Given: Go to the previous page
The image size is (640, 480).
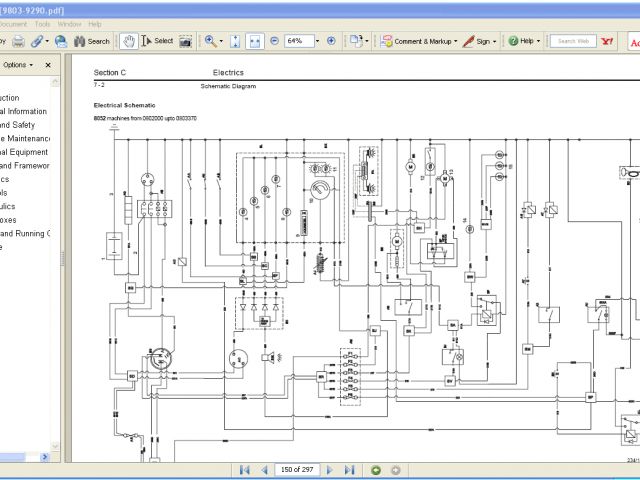Looking at the screenshot, I should pos(264,469).
